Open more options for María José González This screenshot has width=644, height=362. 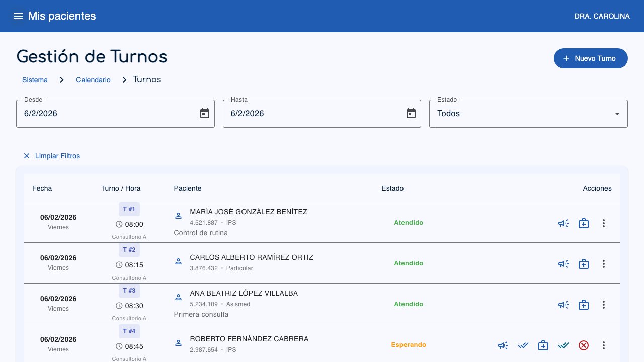click(x=604, y=223)
